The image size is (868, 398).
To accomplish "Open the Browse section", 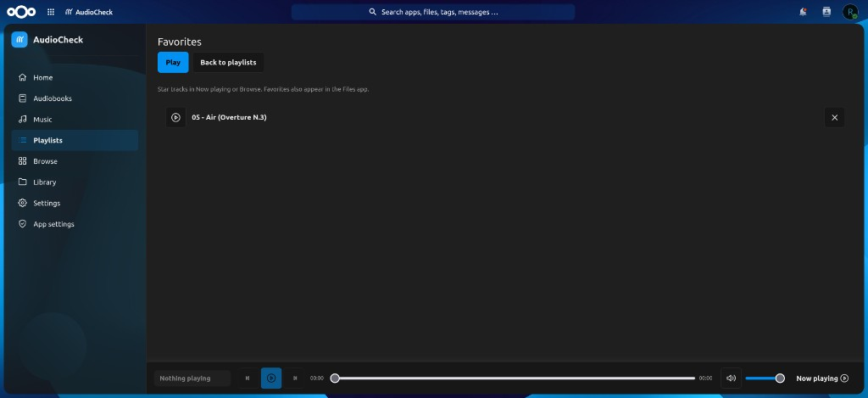I will [x=75, y=161].
